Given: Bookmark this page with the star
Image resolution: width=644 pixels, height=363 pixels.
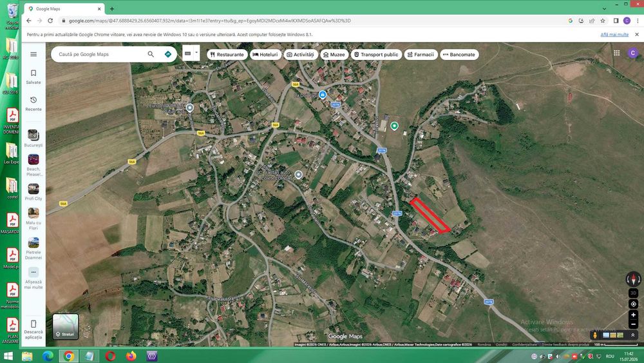Looking at the screenshot, I should 603,21.
